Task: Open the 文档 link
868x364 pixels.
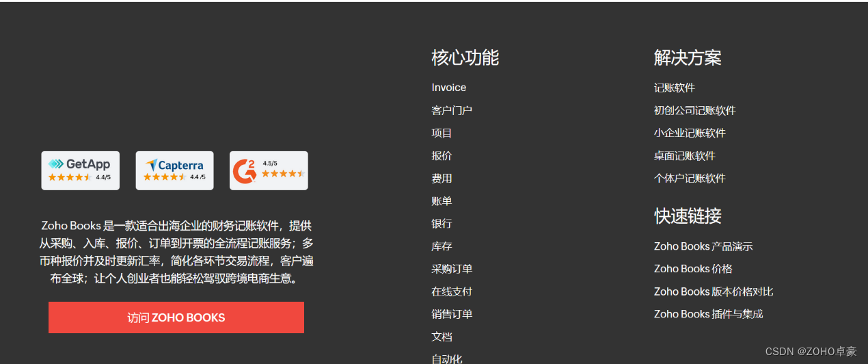Action: 442,337
